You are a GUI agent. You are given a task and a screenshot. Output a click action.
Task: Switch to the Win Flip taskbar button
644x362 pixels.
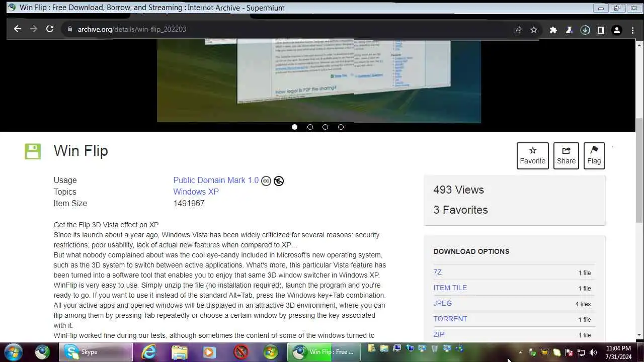(324, 352)
